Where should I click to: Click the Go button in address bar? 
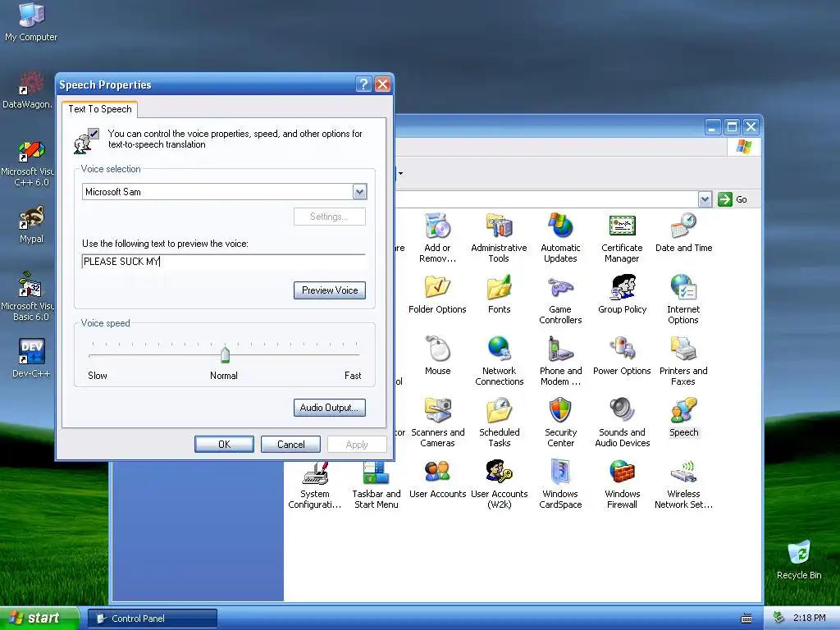pyautogui.click(x=733, y=199)
